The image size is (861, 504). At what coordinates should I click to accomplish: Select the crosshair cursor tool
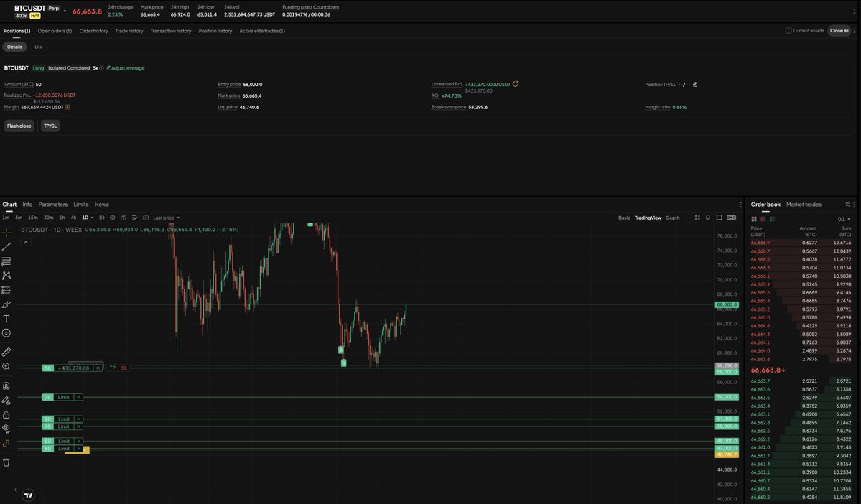pos(6,232)
